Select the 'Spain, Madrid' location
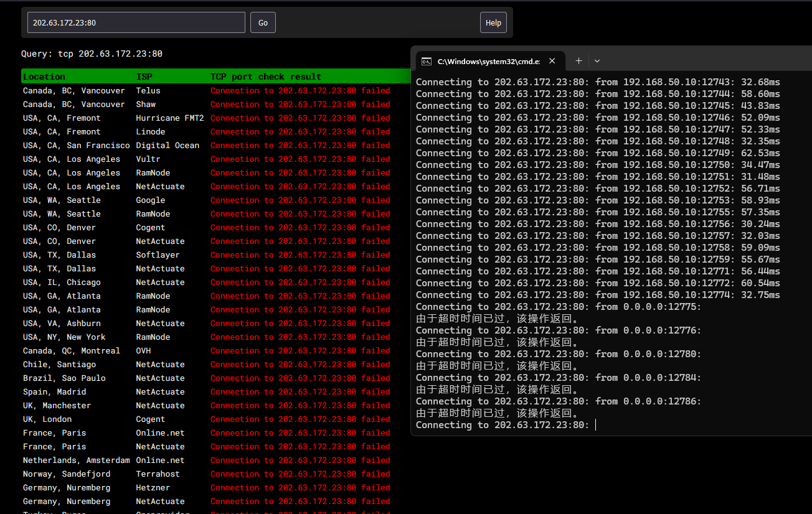 pyautogui.click(x=55, y=392)
